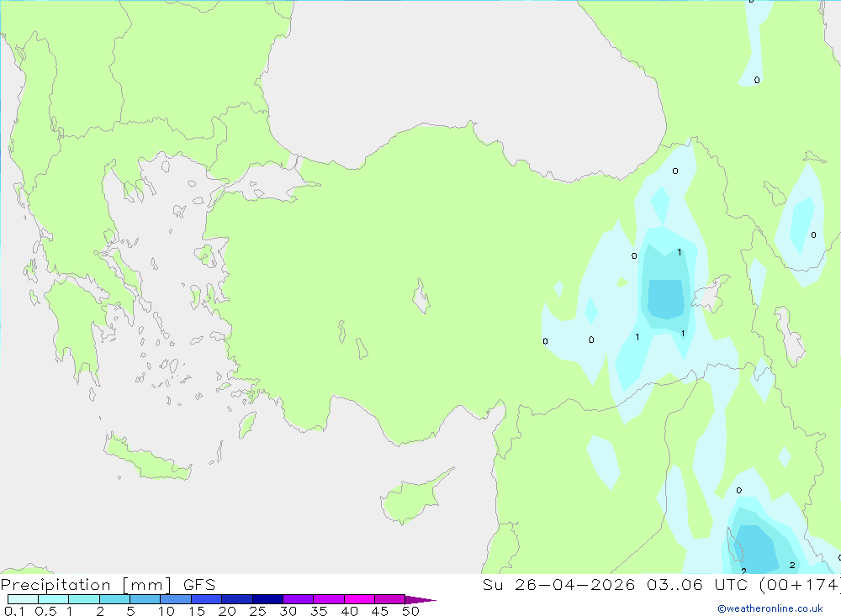This screenshot has width=841, height=616.
Task: Click the "35" legend scale label
Action: 319,611
